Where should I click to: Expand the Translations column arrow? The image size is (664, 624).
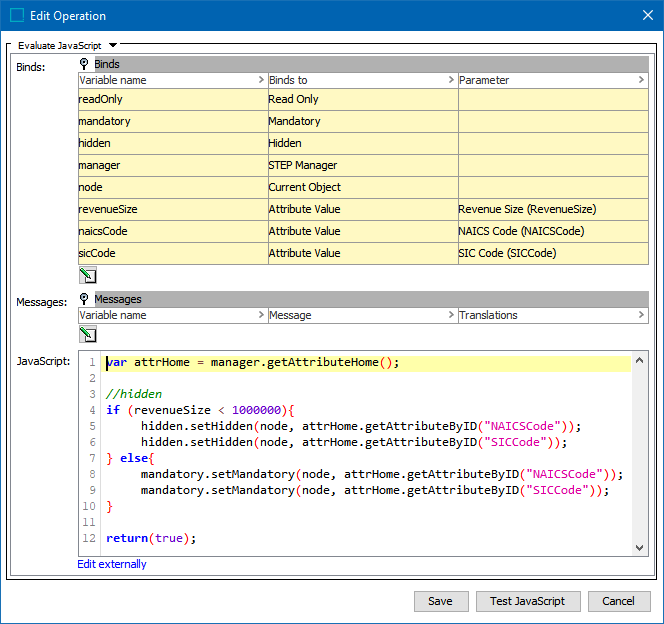click(641, 315)
